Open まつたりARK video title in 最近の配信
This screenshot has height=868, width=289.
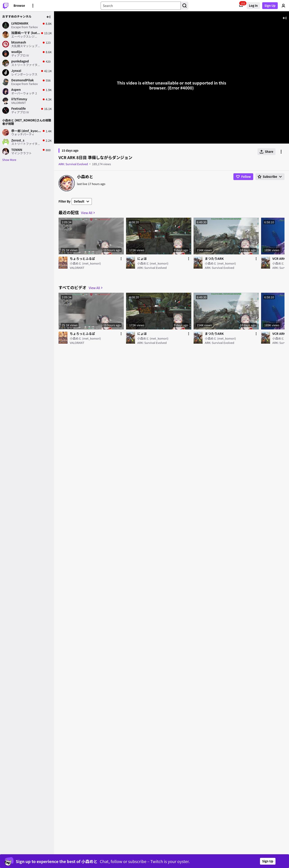pos(214,259)
